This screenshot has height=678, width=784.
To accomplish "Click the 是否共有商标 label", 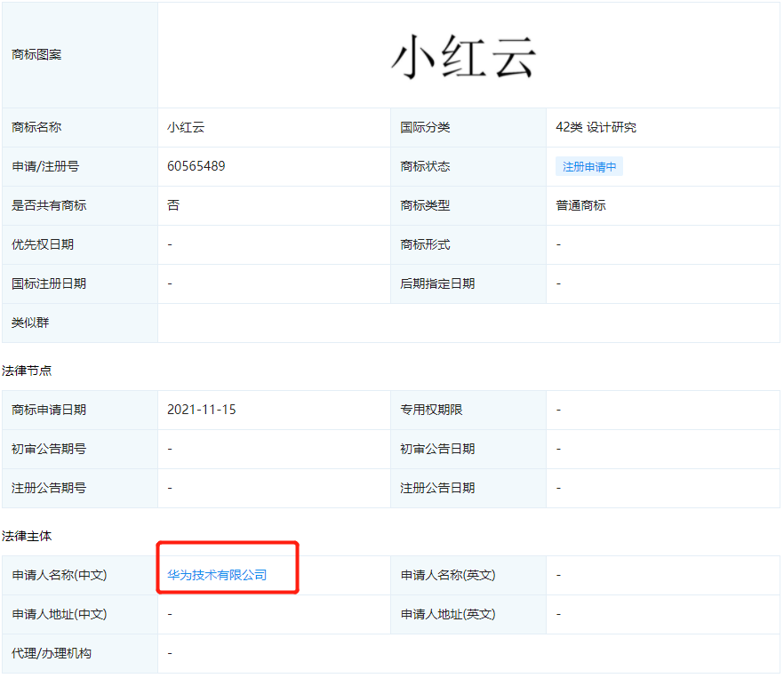I will click(49, 205).
